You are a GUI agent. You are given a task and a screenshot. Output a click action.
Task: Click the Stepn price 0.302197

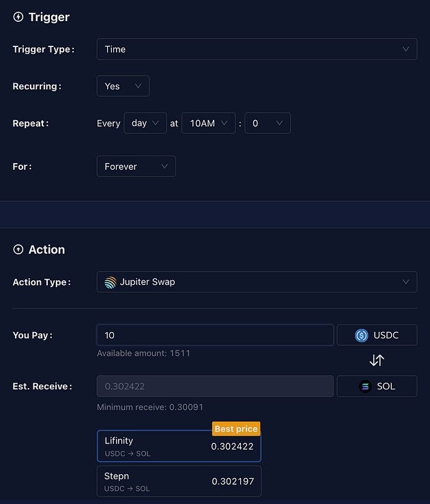(233, 481)
